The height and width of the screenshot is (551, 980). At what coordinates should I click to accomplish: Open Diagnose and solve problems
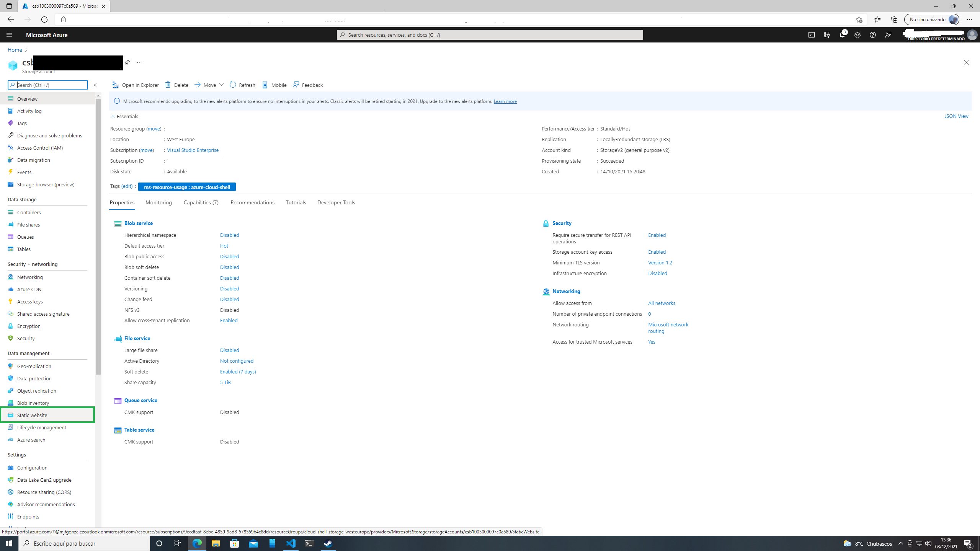pyautogui.click(x=47, y=135)
